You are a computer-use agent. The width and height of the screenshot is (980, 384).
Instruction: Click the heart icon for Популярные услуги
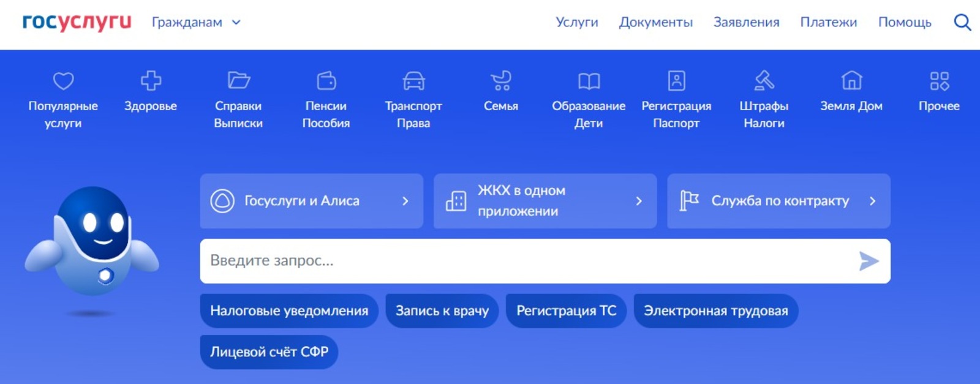coord(63,81)
